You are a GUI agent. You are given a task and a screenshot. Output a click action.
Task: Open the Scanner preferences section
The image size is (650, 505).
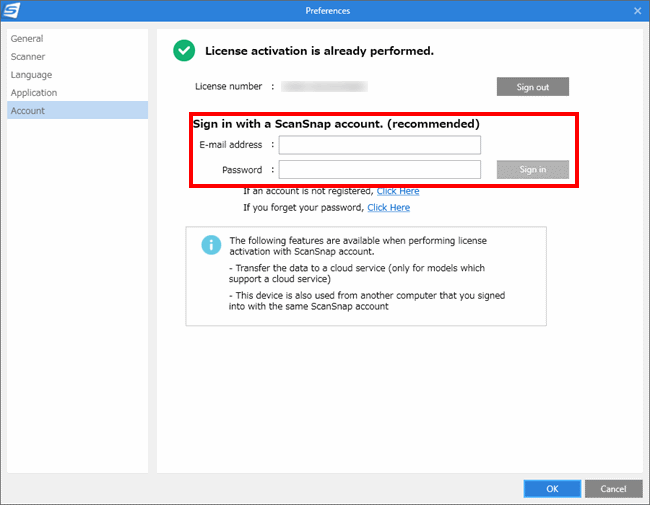[x=77, y=57]
